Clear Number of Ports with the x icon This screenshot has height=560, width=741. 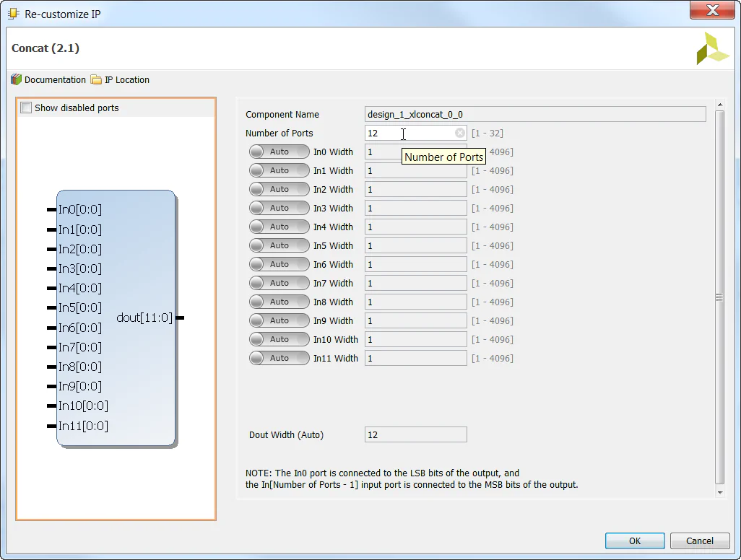coord(460,134)
